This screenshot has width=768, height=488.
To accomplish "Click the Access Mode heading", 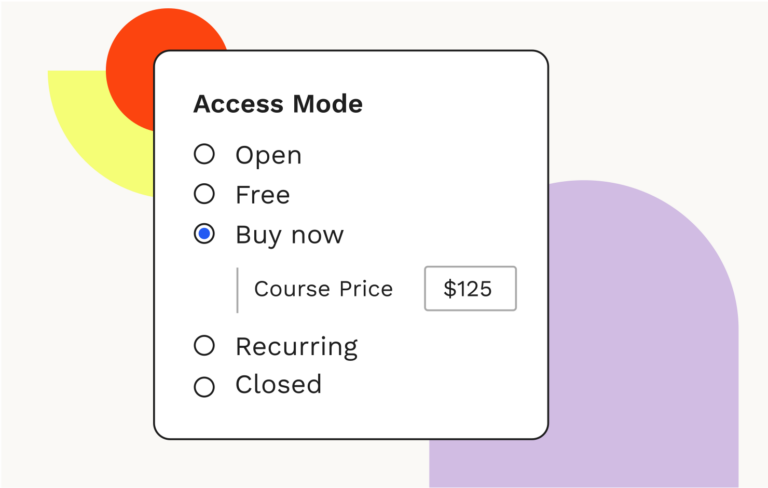I will pyautogui.click(x=277, y=104).
